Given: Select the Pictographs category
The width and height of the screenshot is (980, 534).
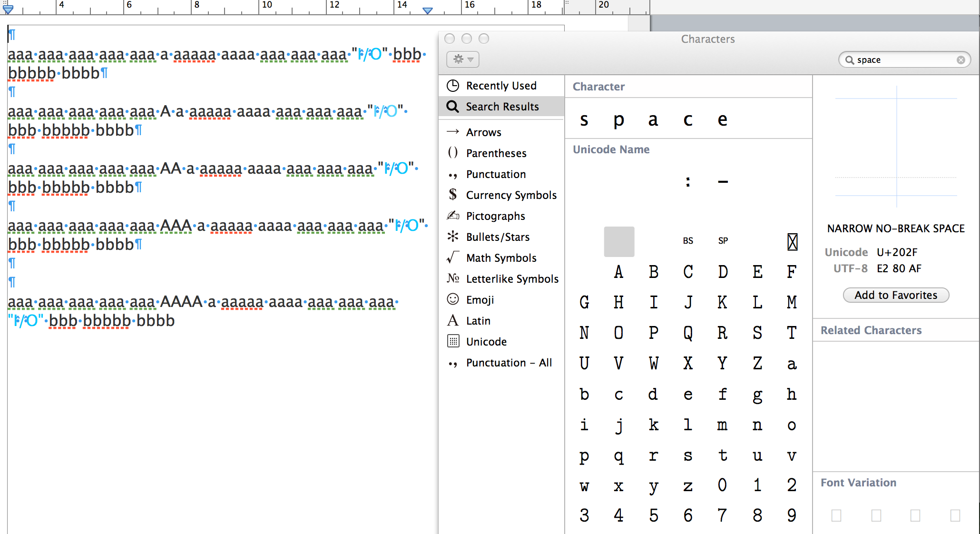Looking at the screenshot, I should point(495,216).
